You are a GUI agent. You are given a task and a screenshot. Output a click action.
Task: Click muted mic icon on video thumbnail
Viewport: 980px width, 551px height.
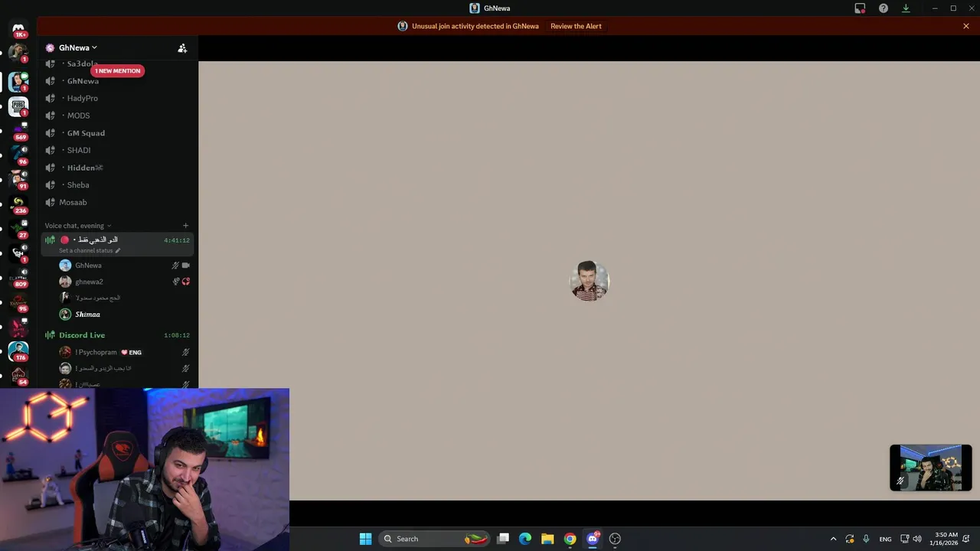point(900,481)
